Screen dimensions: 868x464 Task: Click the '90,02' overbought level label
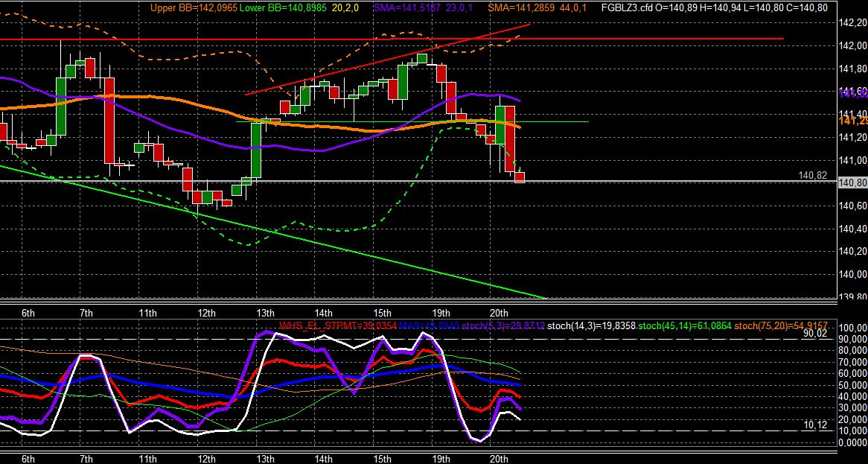[x=815, y=334]
